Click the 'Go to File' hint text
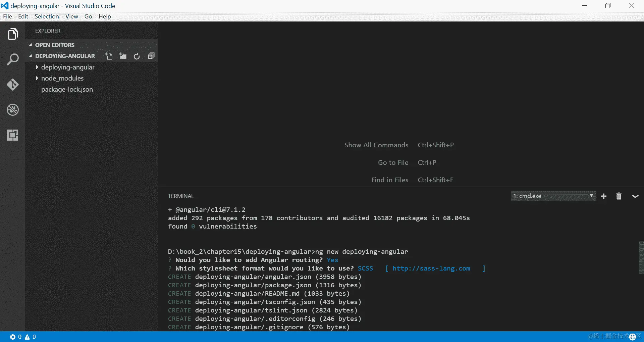The height and width of the screenshot is (342, 644). point(393,162)
